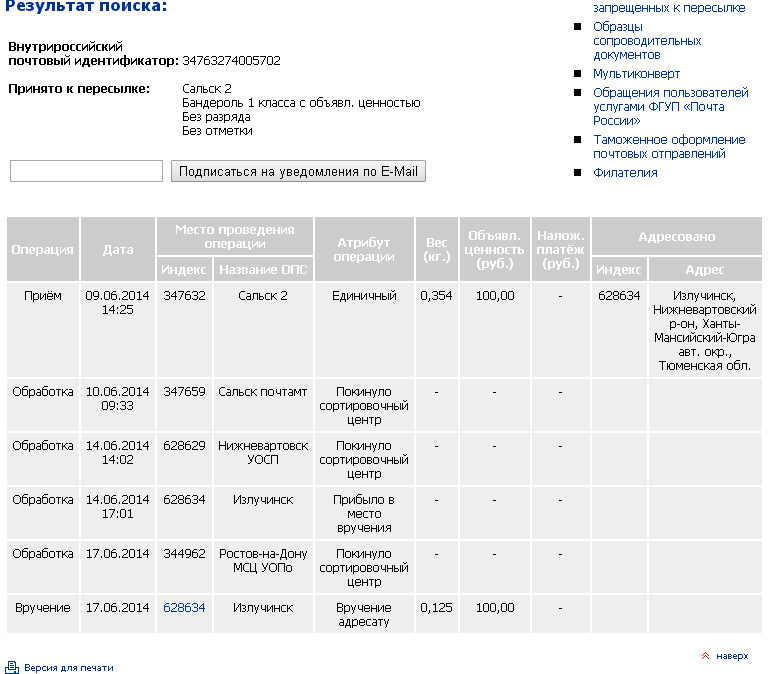Click the printer icon for print version
This screenshot has height=674, width=779.
pos(12,667)
